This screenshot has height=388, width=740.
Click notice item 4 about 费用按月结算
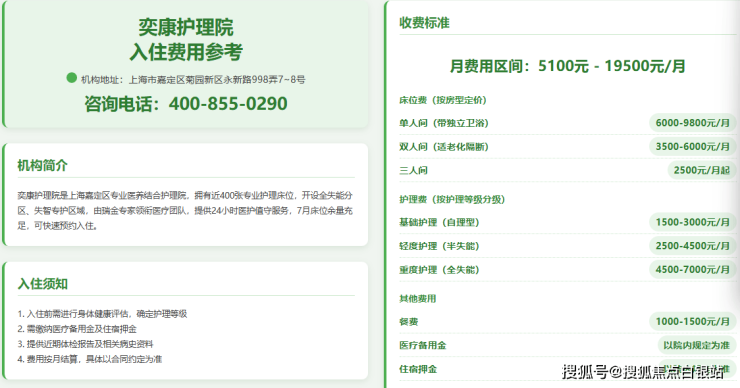pyautogui.click(x=90, y=359)
